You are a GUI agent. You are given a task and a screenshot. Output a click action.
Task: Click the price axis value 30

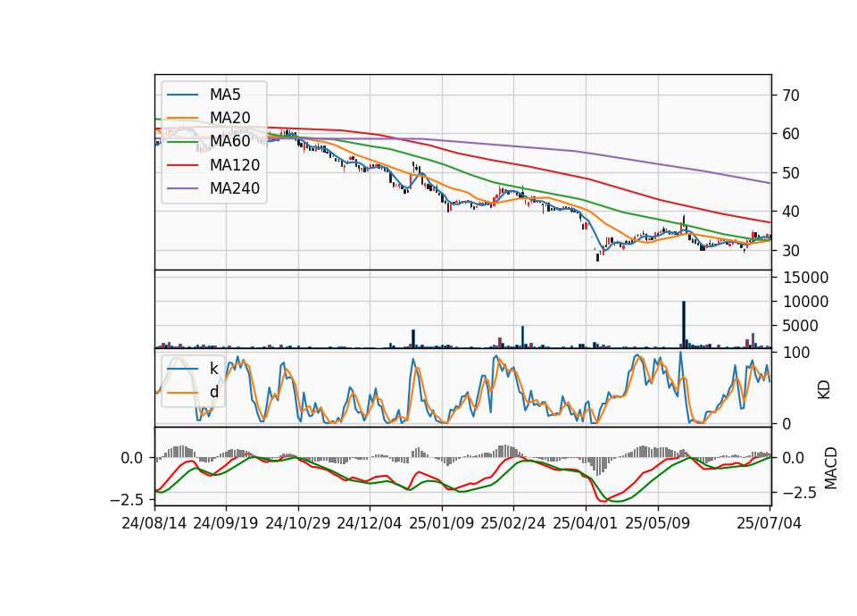point(790,251)
